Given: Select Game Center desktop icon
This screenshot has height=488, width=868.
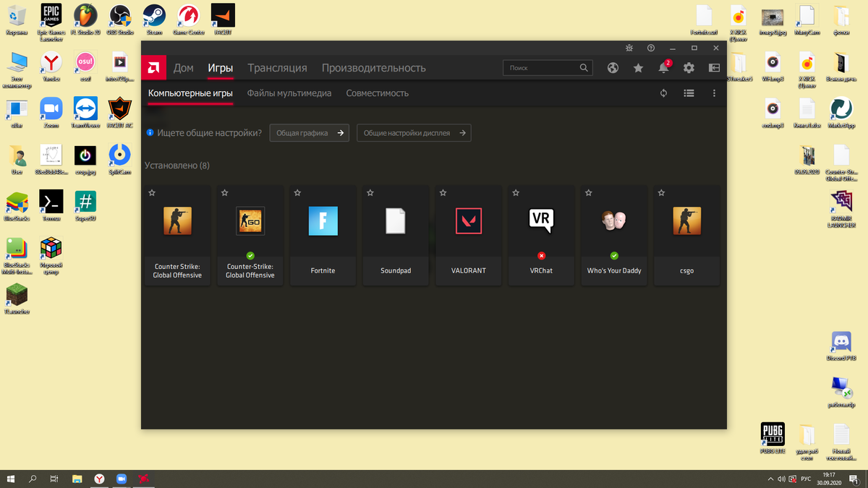Looking at the screenshot, I should click(x=188, y=20).
